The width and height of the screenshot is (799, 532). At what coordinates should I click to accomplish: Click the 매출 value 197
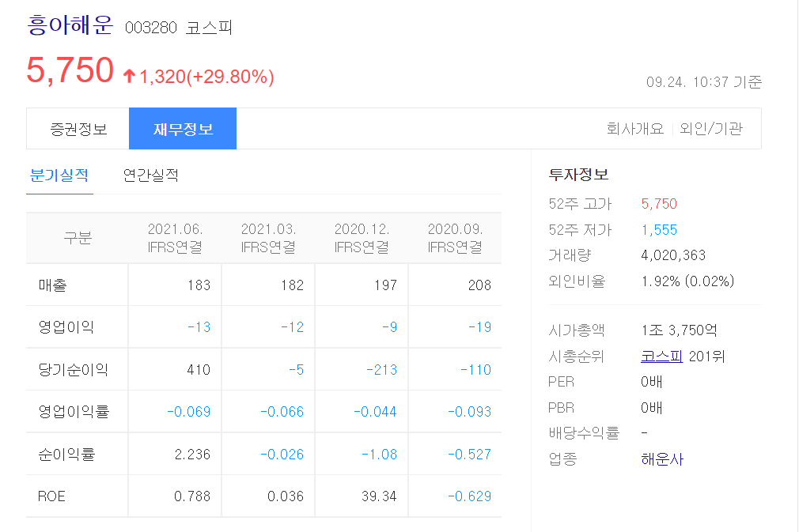click(385, 285)
